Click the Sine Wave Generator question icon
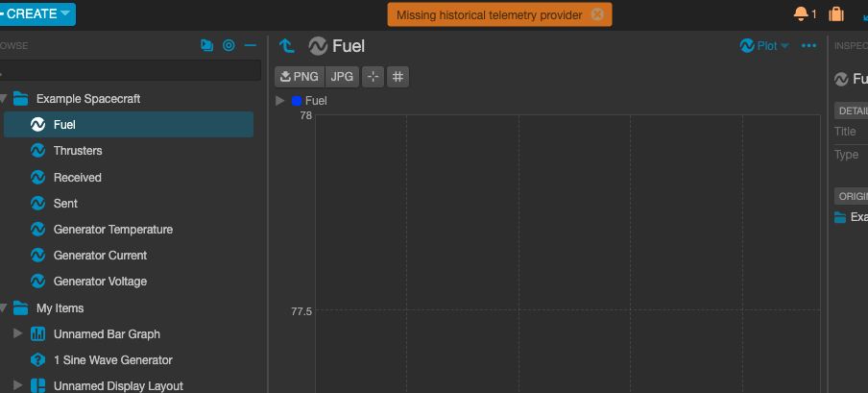The height and width of the screenshot is (393, 868). coord(37,360)
